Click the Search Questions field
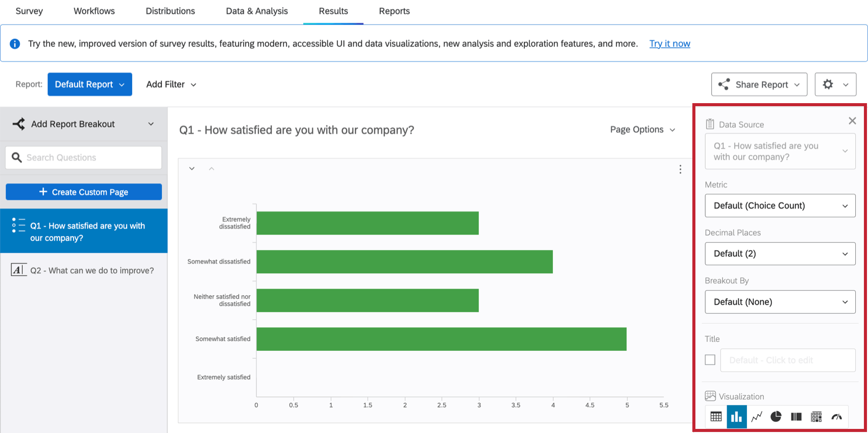The height and width of the screenshot is (433, 868). [x=89, y=158]
